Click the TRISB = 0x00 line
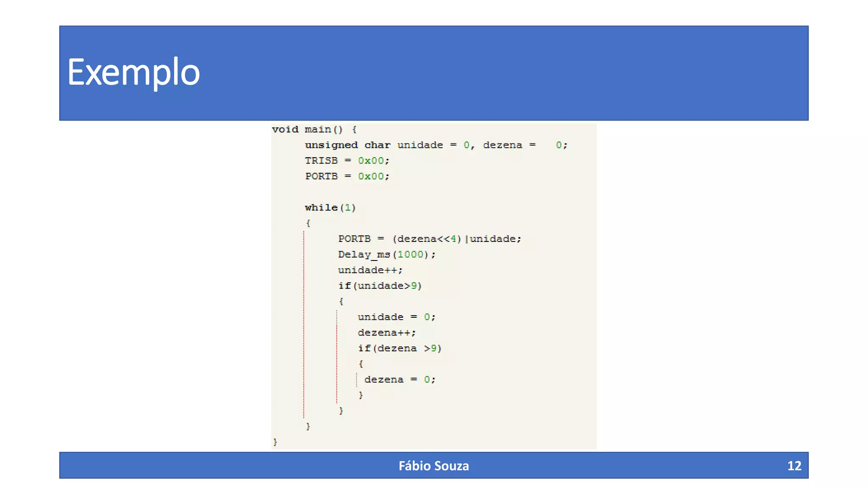Image resolution: width=868 pixels, height=488 pixels. [x=347, y=161]
